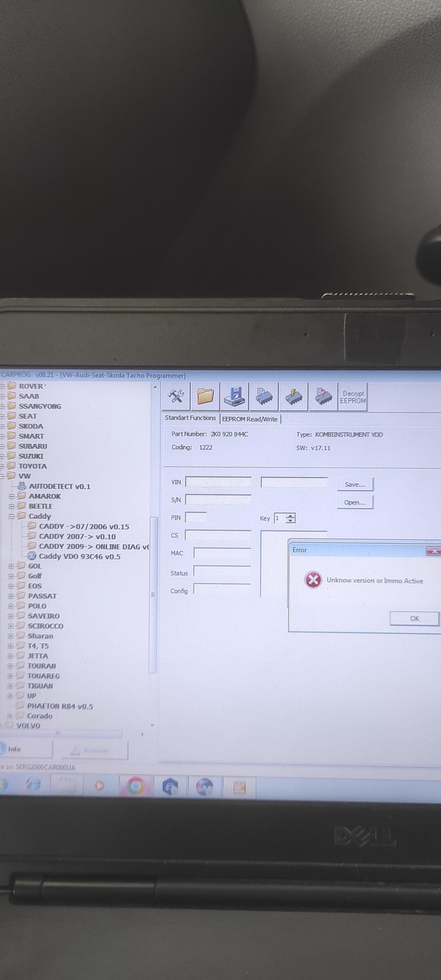This screenshot has height=980, width=441.
Task: Open the media player taskbar icon
Action: pyautogui.click(x=99, y=785)
